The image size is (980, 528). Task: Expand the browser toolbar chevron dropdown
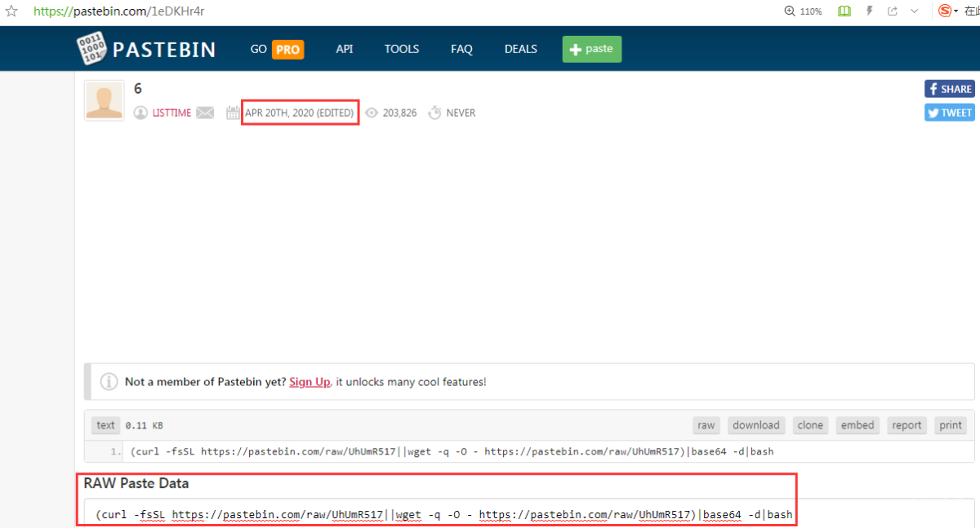point(914,11)
